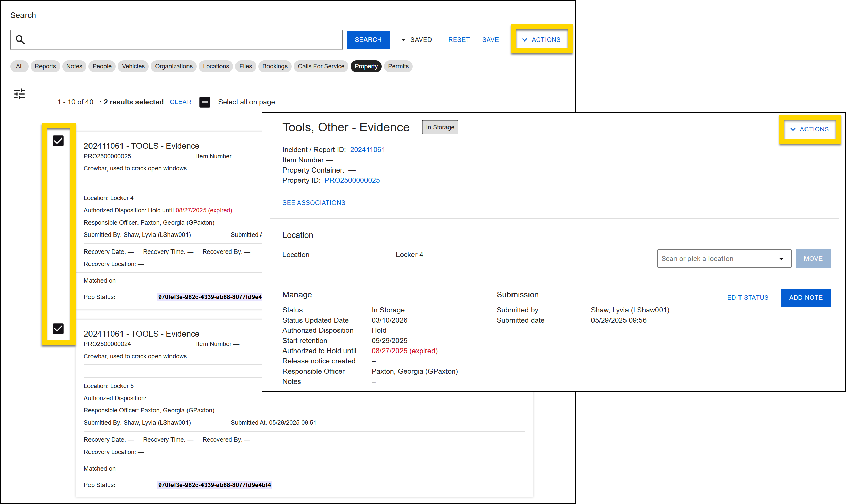Select the Permits filter tab
Screen dimensions: 846x504
point(398,66)
